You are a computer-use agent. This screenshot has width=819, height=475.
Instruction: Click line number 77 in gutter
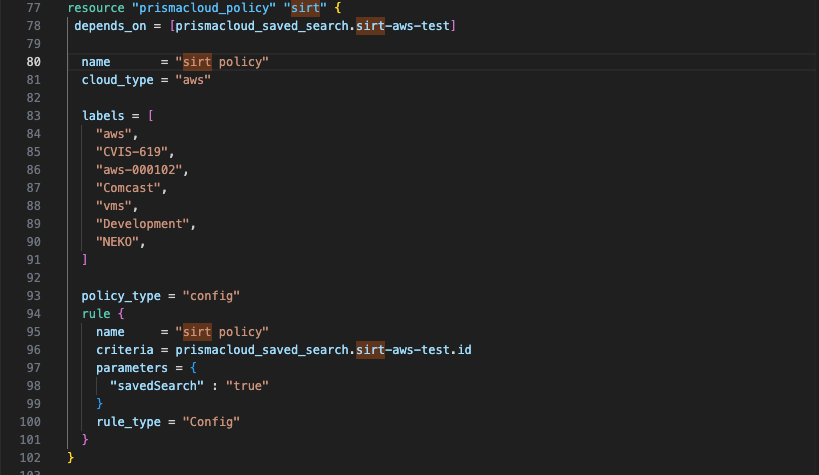33,8
